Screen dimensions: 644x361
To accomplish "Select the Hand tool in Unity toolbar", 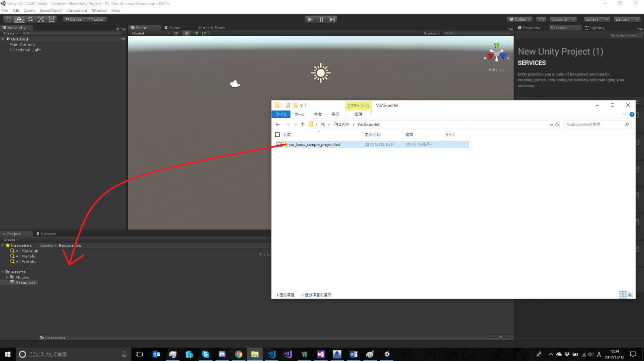I will click(8, 19).
